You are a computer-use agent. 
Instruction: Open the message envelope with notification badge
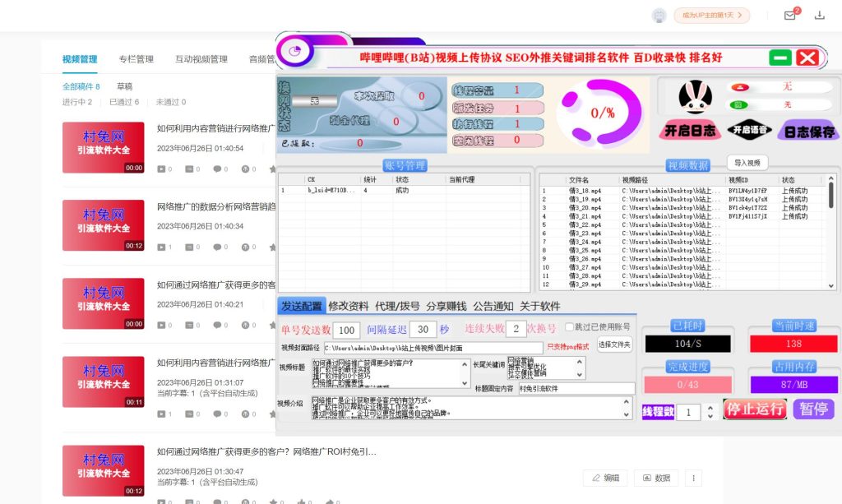789,16
